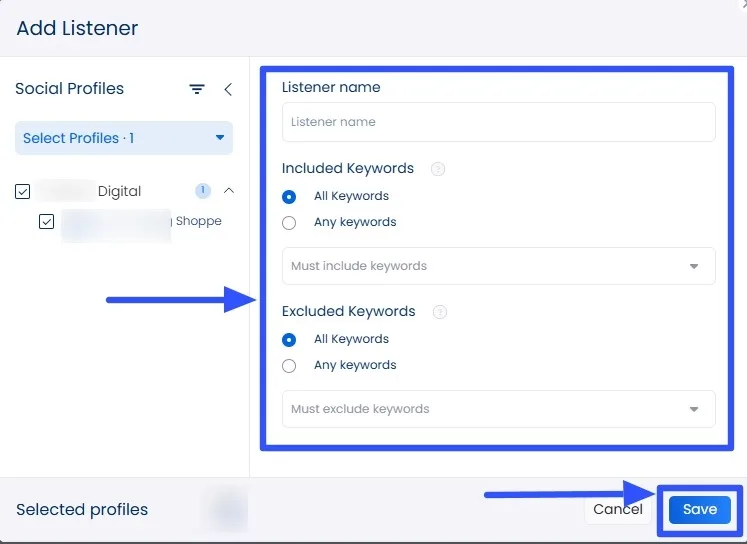Open the Must exclude keywords dropdown
This screenshot has height=544, width=747.
pyautogui.click(x=498, y=409)
